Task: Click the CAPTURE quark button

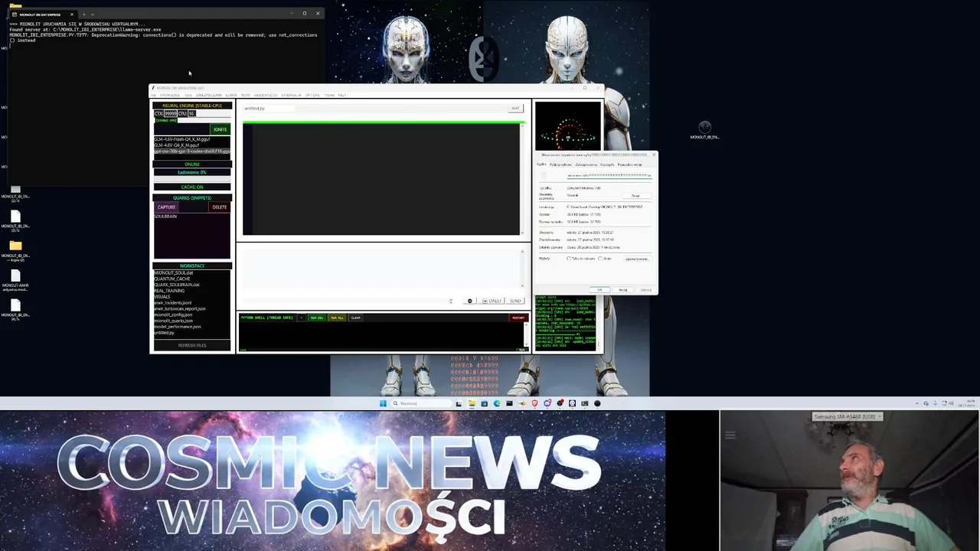Action: click(166, 207)
